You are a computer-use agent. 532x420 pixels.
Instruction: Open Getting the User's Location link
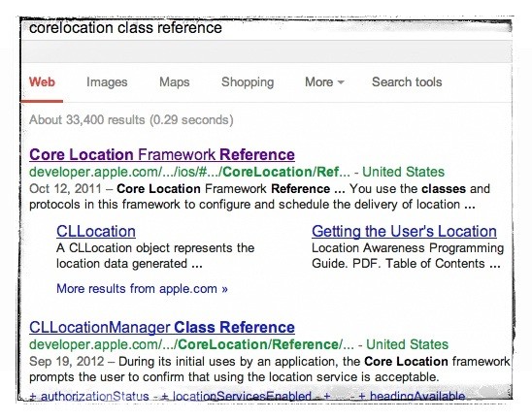pyautogui.click(x=404, y=232)
